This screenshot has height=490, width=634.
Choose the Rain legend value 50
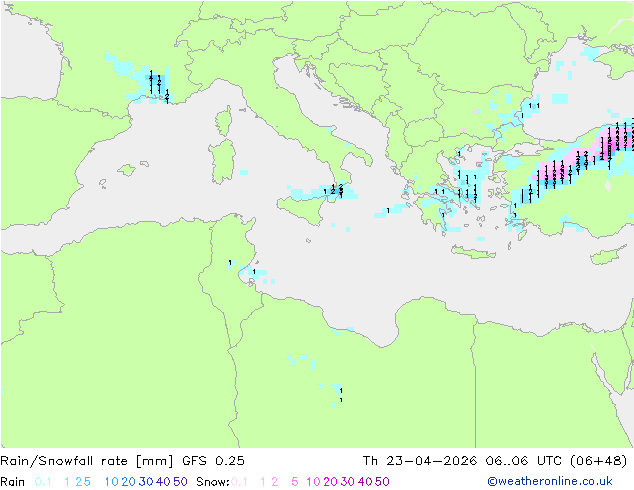click(x=180, y=482)
